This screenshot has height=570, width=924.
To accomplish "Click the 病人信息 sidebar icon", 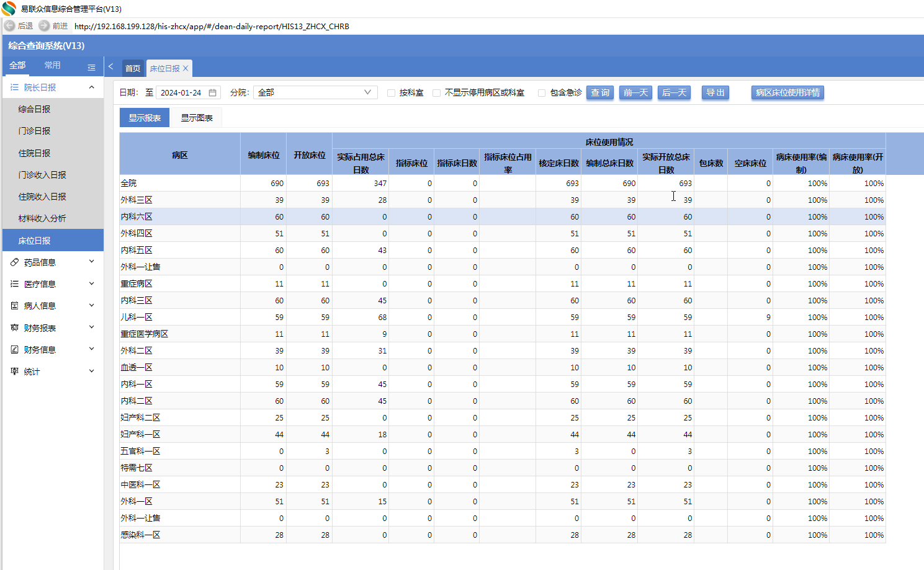I will pos(15,306).
